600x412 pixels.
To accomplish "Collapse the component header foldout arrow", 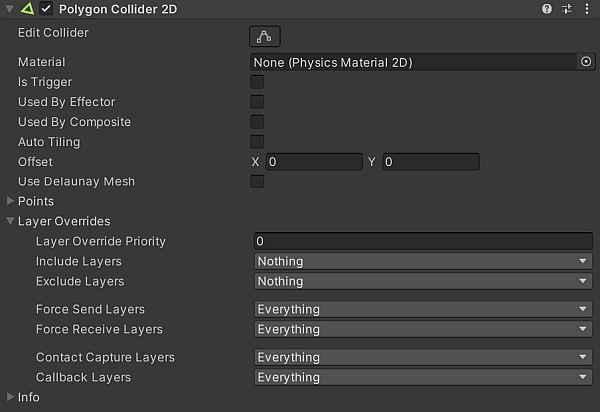I will (x=10, y=9).
